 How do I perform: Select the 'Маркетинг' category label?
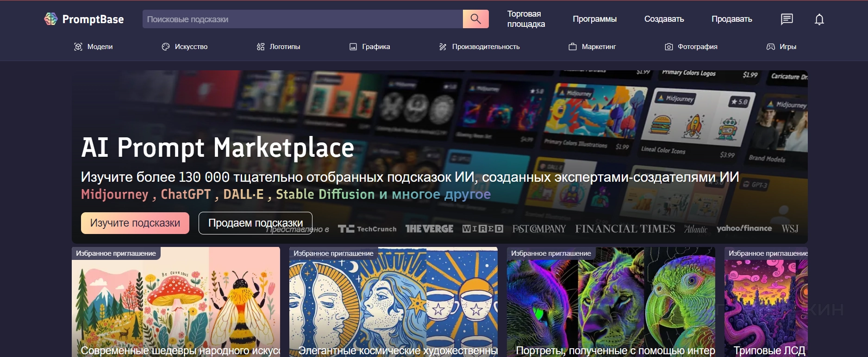pyautogui.click(x=599, y=47)
